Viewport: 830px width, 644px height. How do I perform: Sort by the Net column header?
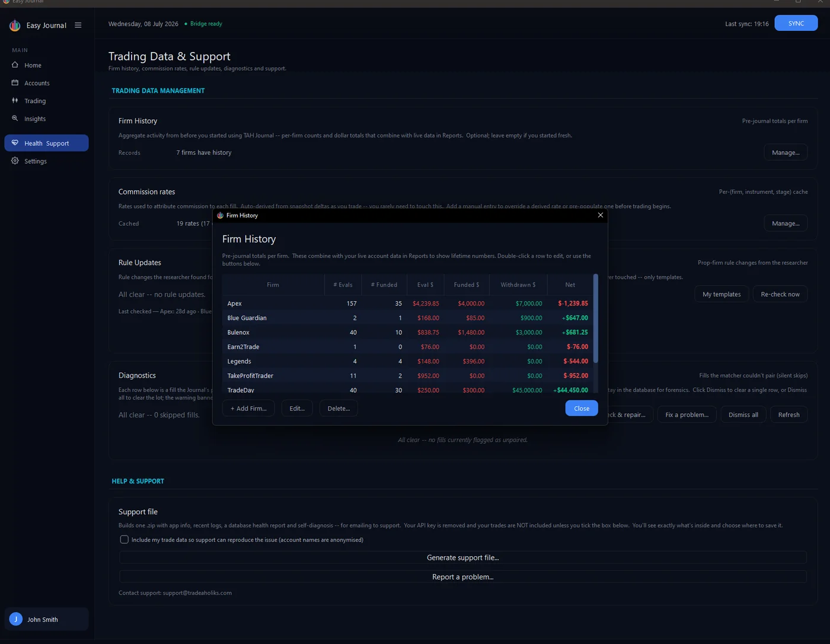pyautogui.click(x=570, y=285)
